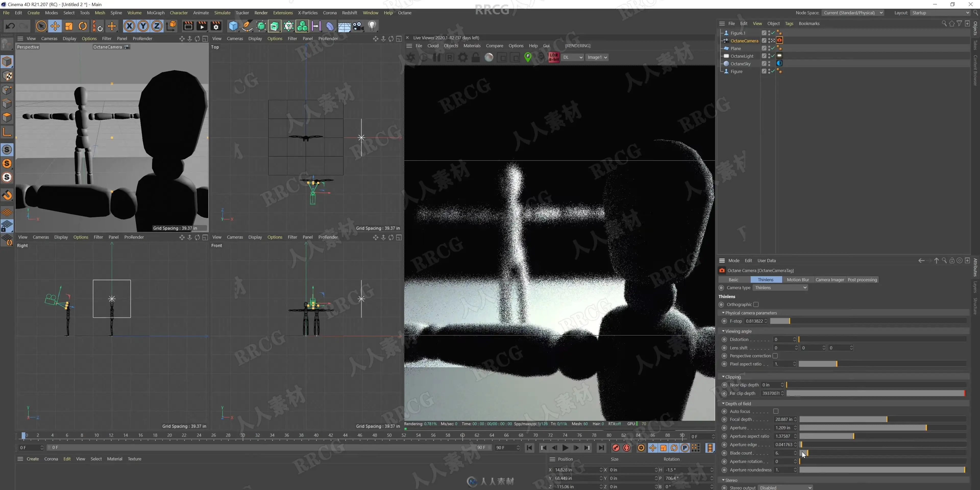
Task: Collapse the Depth of field section
Action: tap(723, 403)
